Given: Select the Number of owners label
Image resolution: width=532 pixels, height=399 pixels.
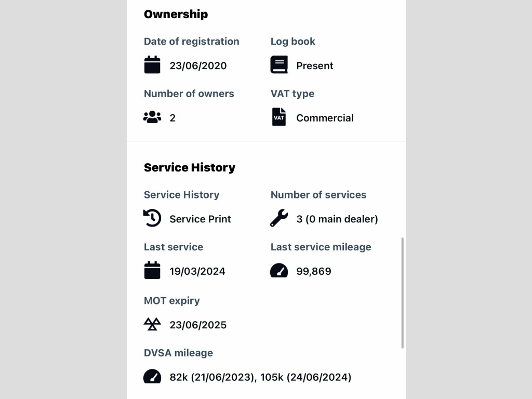Looking at the screenshot, I should pos(189,94).
